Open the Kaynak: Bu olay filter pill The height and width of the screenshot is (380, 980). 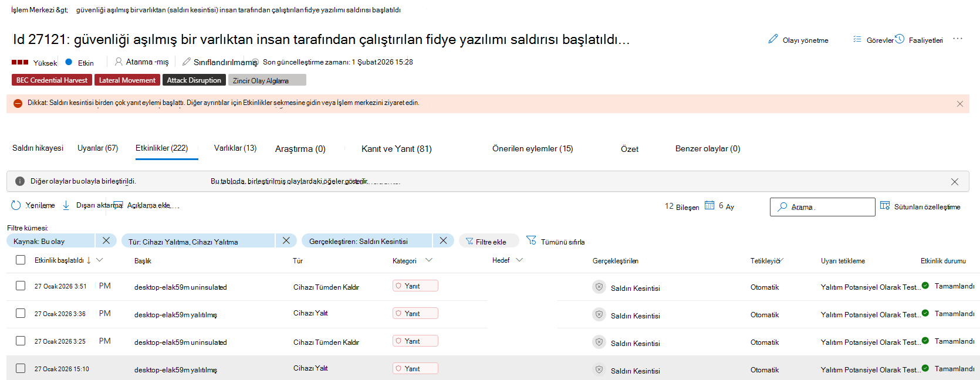pos(50,241)
